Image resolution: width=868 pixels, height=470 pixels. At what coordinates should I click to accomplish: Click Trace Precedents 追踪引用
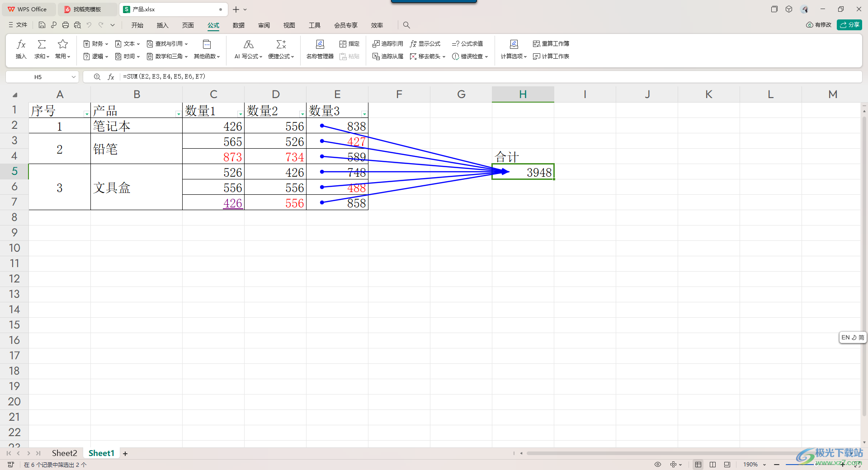[387, 44]
